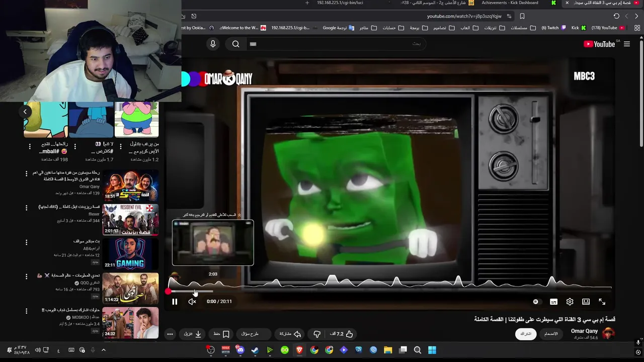Viewport: 644px width, 362px height.
Task: Switch to the 192.168.225.1/cgi-bin/luci tab
Action: (x=340, y=3)
